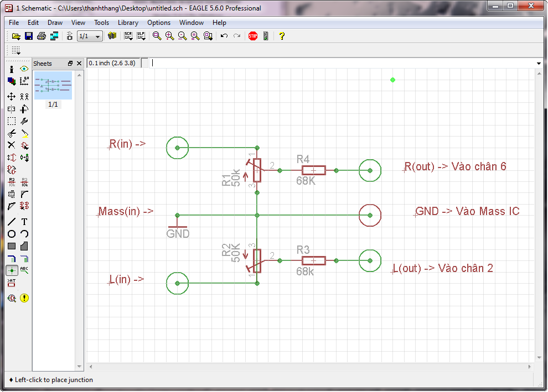This screenshot has width=548, height=392.
Task: Open the grid settings dropdown icon
Action: point(16,50)
